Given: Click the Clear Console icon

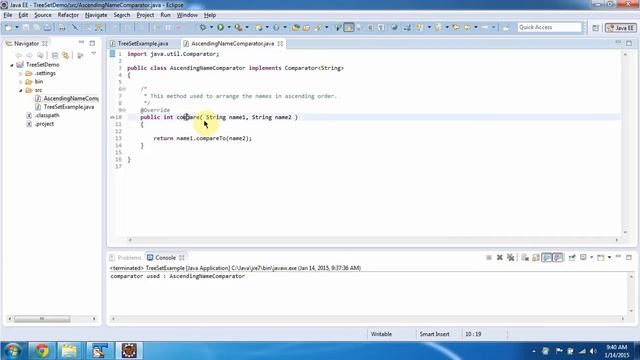Looking at the screenshot, I should [x=525, y=258].
